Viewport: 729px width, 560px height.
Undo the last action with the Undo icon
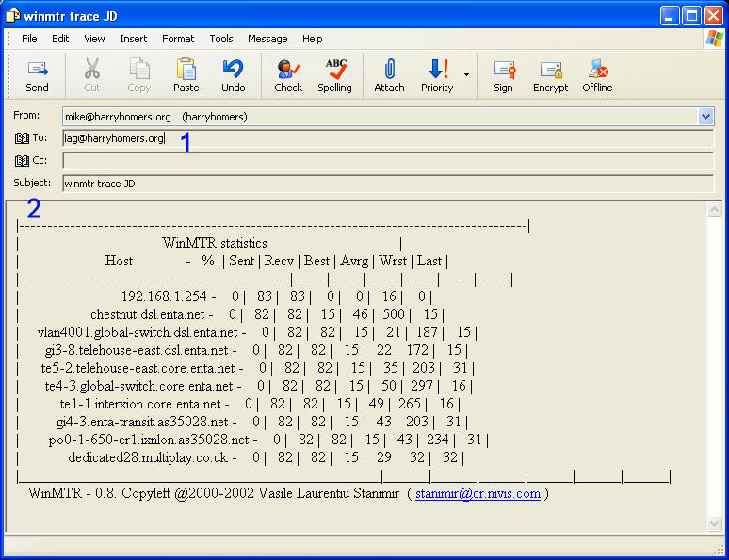[234, 69]
